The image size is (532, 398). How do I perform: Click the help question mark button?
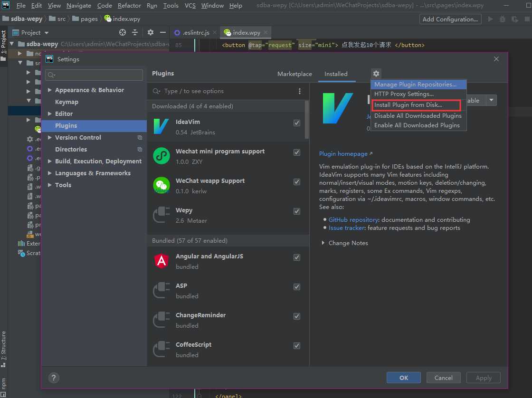54,378
